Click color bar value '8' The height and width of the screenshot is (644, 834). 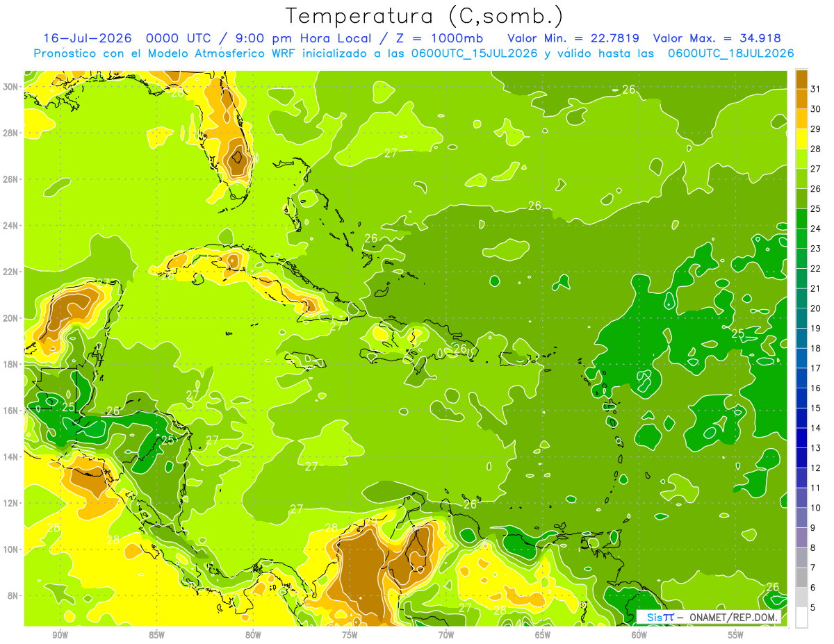813,548
